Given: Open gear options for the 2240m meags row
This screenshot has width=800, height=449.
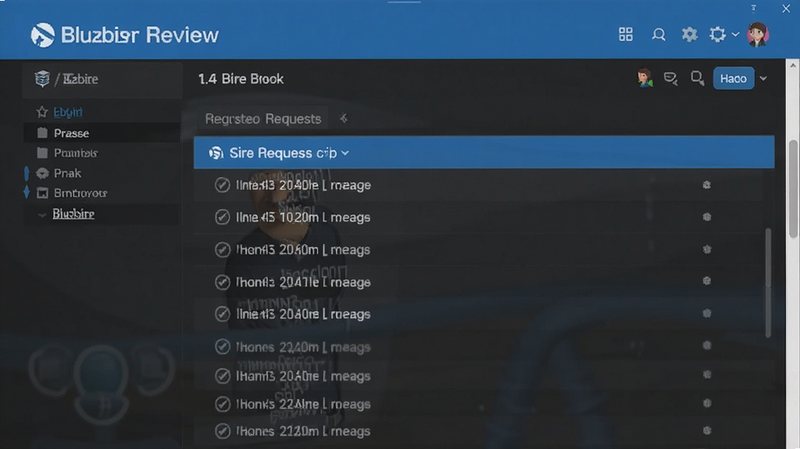Looking at the screenshot, I should coord(707,345).
